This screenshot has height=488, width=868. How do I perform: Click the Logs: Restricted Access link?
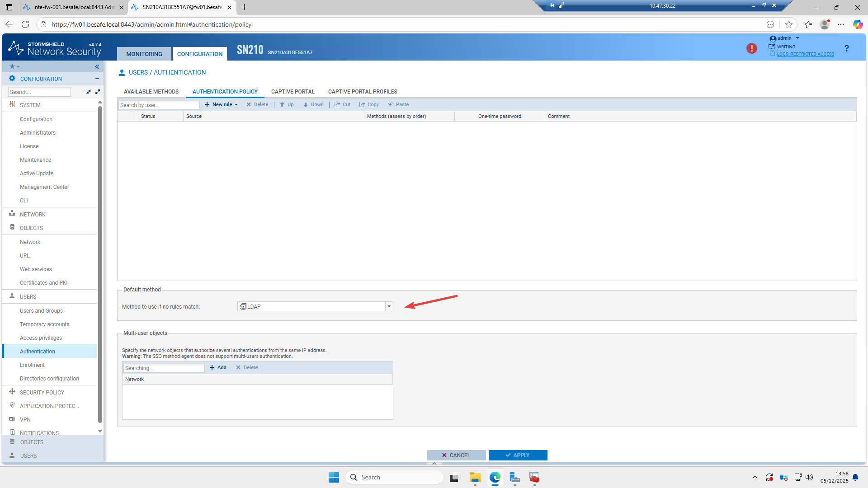coord(805,54)
